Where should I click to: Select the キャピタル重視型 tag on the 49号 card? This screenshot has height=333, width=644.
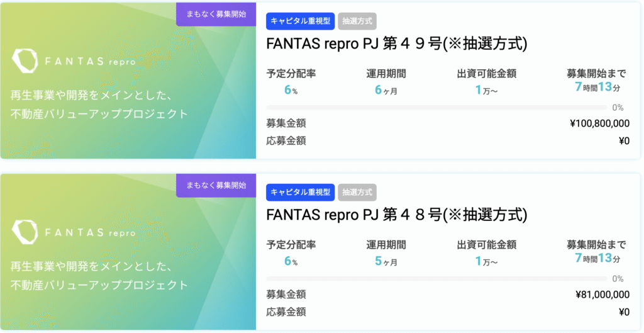coord(300,21)
